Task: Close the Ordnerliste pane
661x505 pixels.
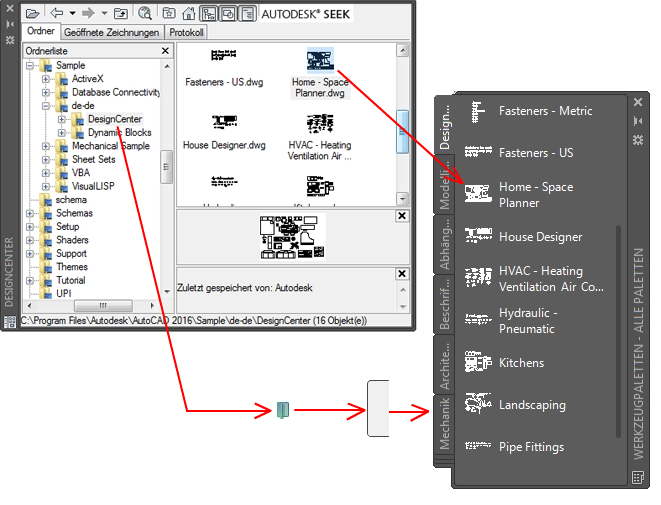Action: click(x=165, y=51)
